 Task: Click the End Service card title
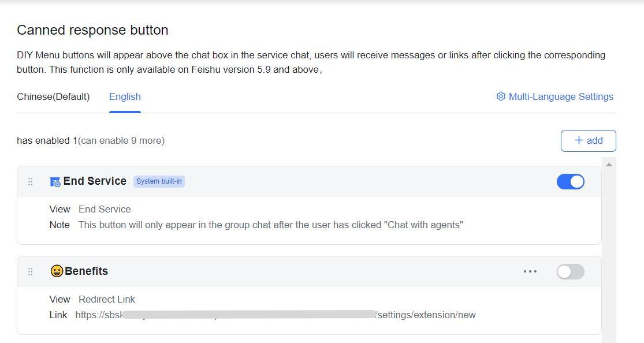pyautogui.click(x=95, y=181)
